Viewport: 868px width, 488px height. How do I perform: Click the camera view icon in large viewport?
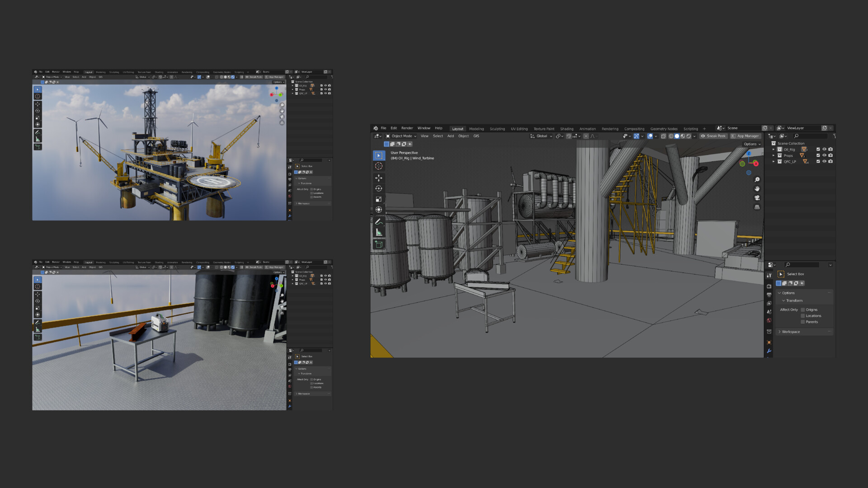click(757, 198)
